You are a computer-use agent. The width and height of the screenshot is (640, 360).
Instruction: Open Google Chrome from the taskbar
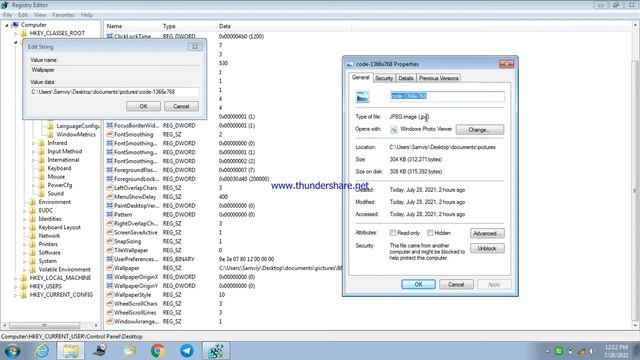coord(158,351)
